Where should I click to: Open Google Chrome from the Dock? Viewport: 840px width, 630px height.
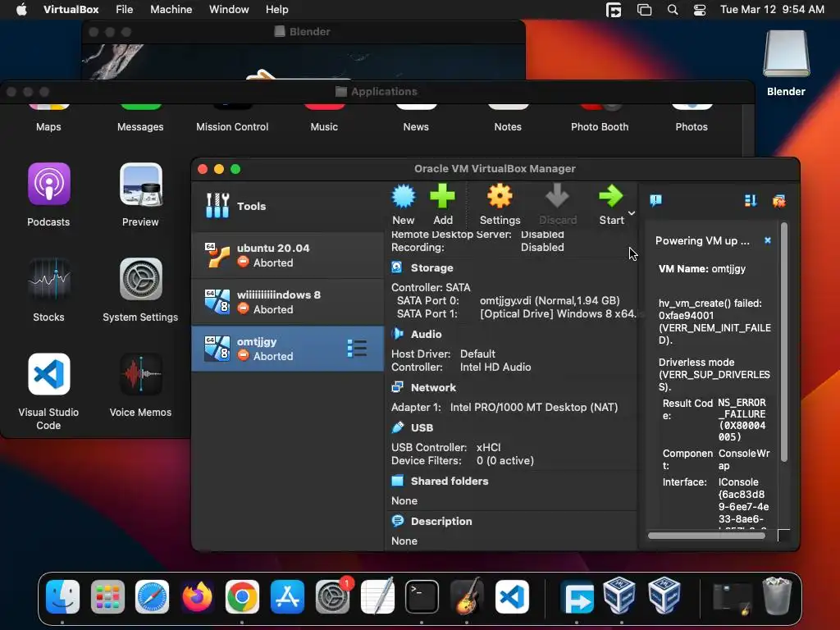[x=242, y=597]
